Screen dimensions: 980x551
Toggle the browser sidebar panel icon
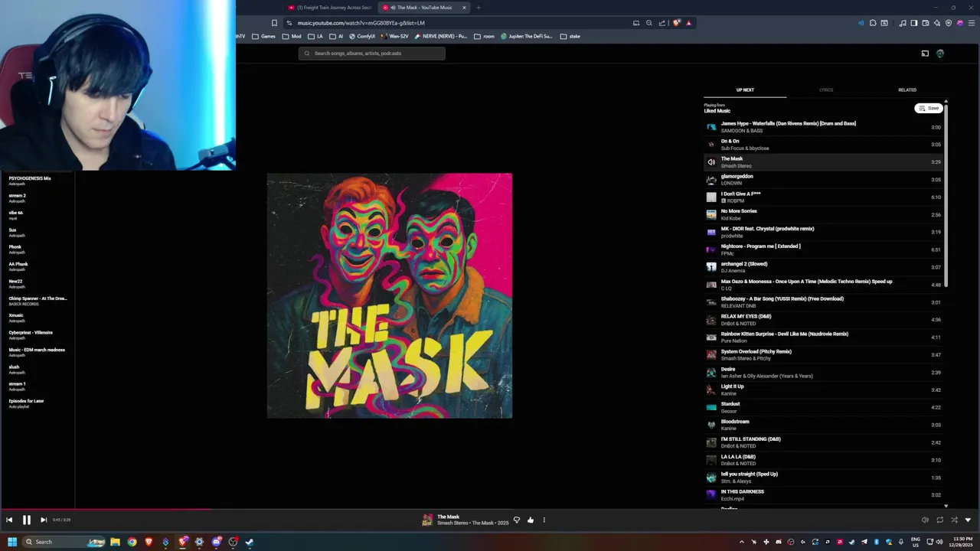913,23
